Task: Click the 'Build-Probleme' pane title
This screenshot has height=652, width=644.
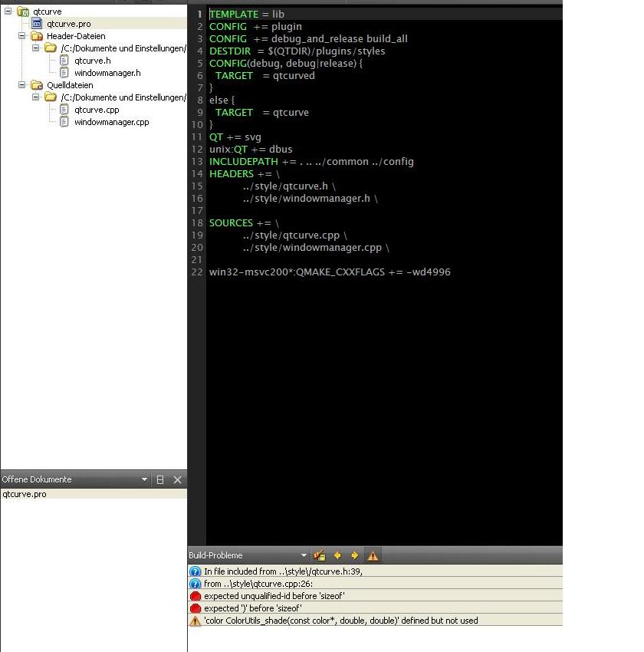Action: (x=215, y=555)
